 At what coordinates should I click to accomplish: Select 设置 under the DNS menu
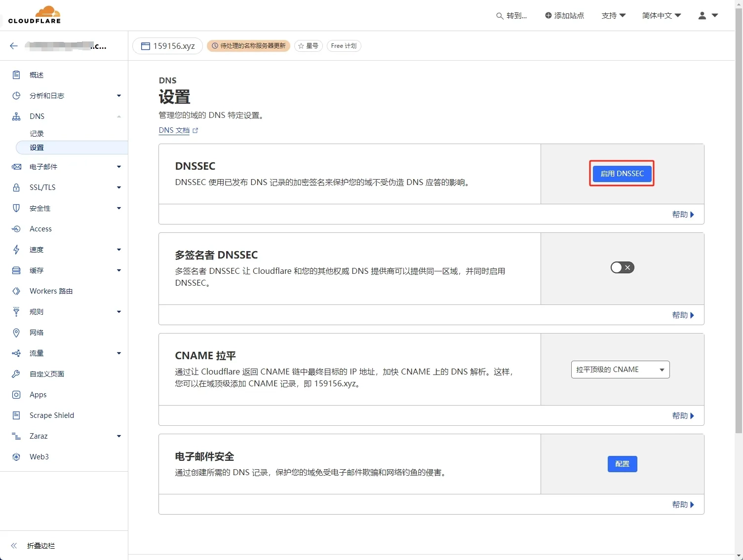point(72,148)
